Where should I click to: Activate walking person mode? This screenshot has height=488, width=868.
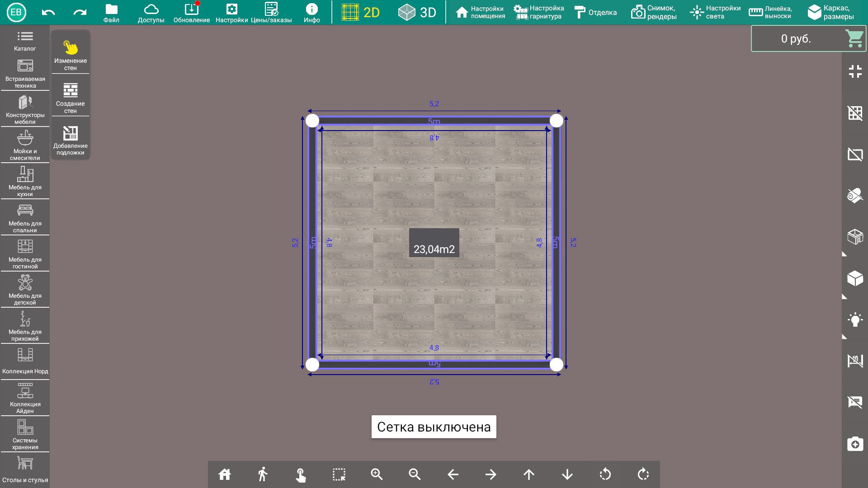(263, 474)
